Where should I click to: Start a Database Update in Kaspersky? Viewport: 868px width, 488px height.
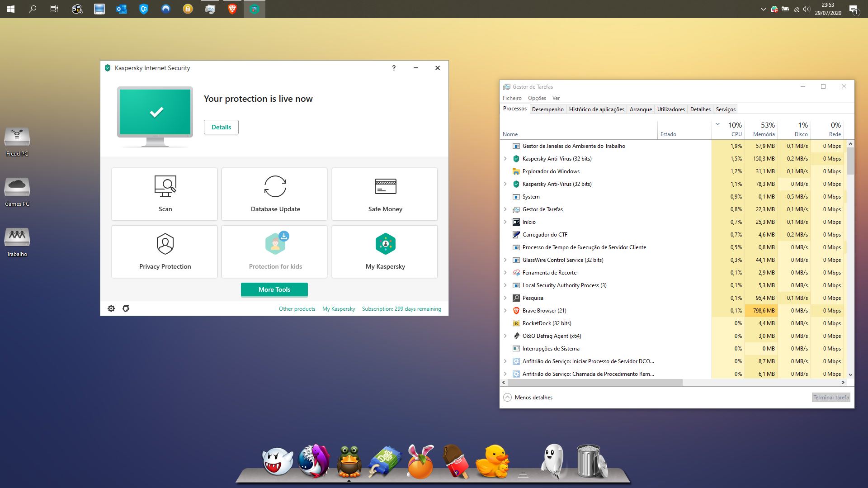point(274,194)
